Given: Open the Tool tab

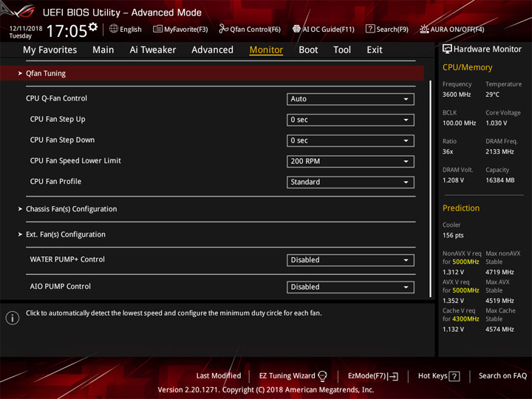Looking at the screenshot, I should 342,50.
